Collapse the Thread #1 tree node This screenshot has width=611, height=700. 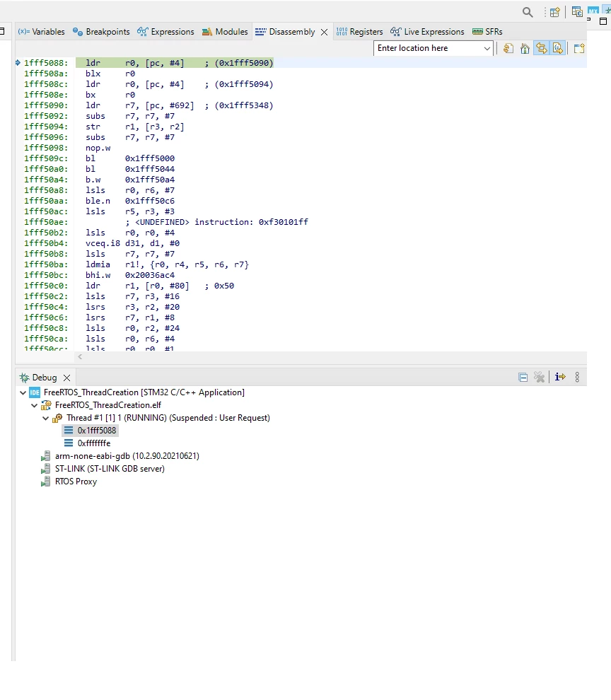pos(45,419)
